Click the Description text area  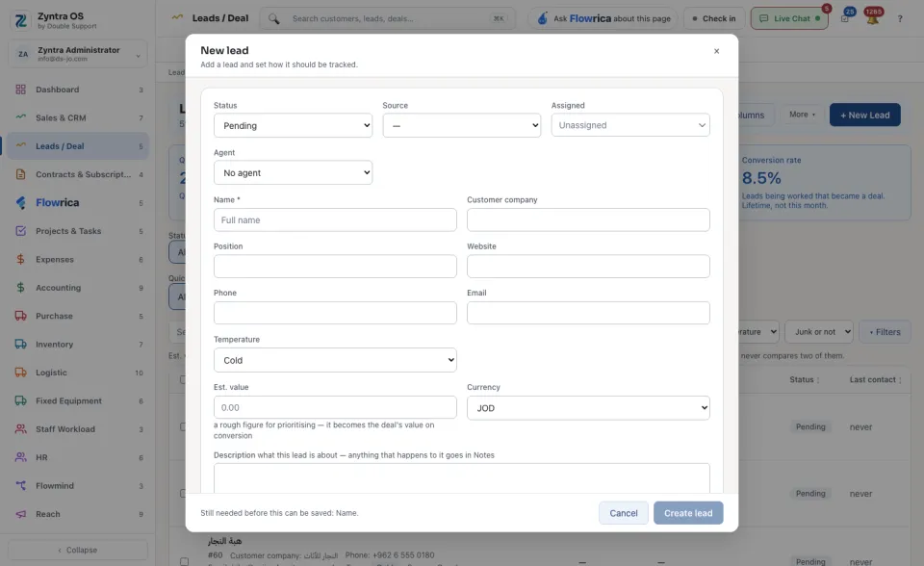[x=462, y=478]
